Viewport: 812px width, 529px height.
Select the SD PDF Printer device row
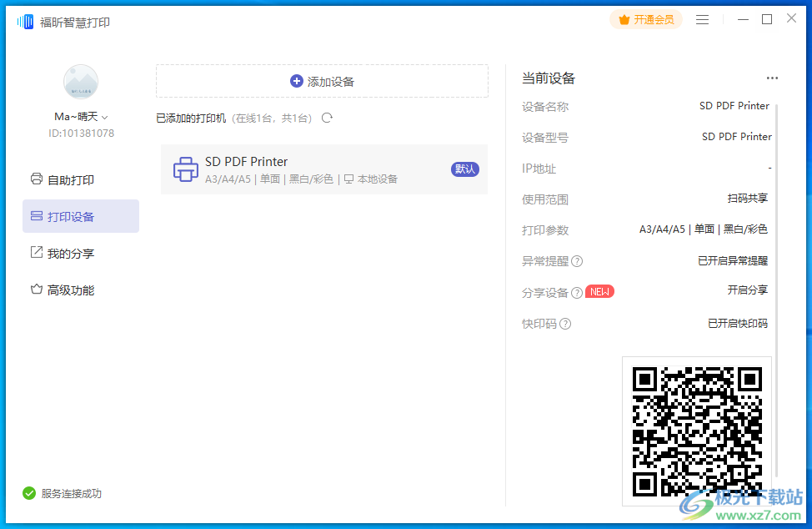[x=324, y=169]
